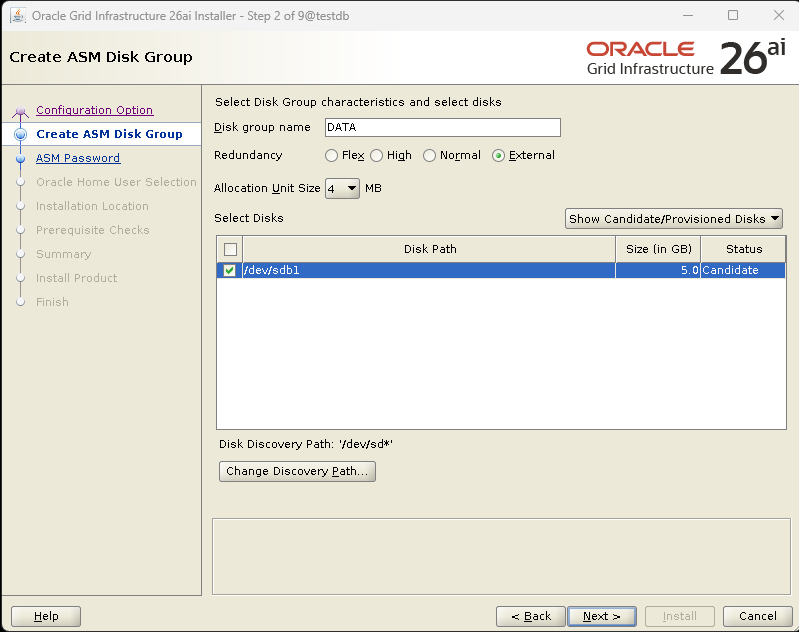
Task: Select Create ASM Disk Group step
Action: point(109,134)
